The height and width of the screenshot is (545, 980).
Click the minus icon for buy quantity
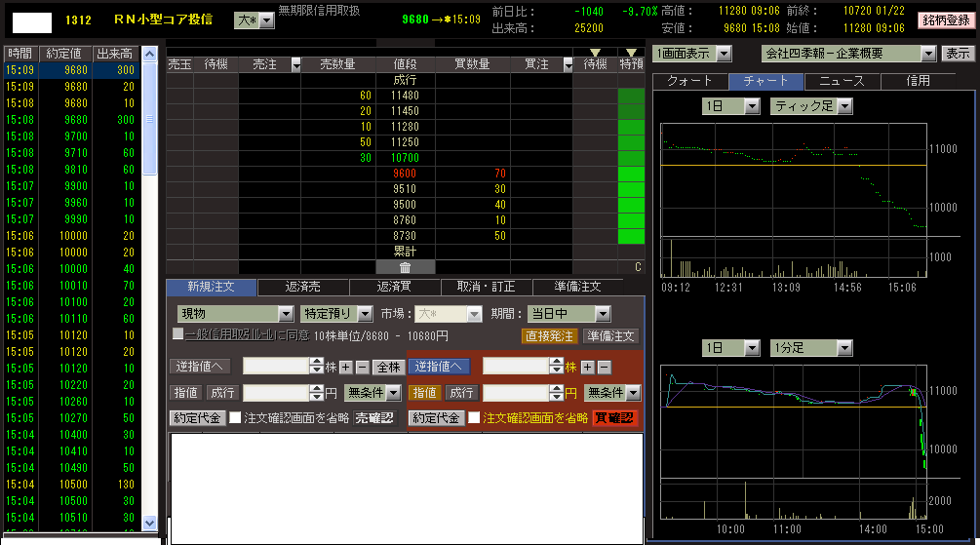pos(604,367)
